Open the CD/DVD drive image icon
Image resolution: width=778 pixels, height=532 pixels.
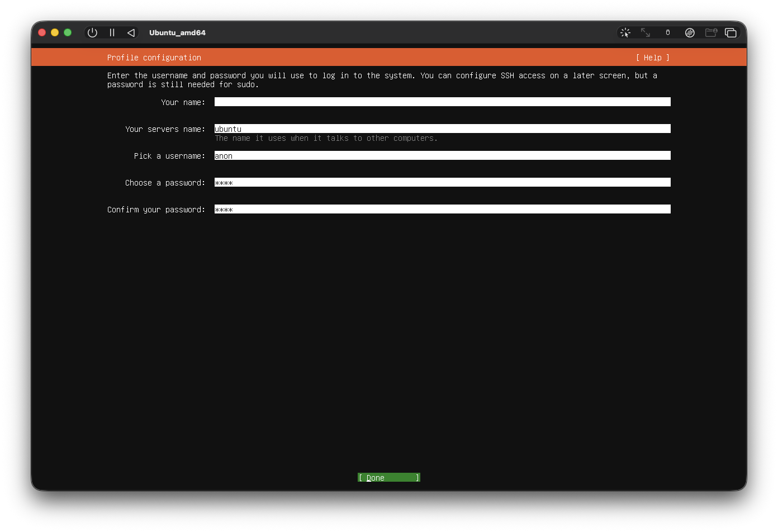click(x=690, y=32)
